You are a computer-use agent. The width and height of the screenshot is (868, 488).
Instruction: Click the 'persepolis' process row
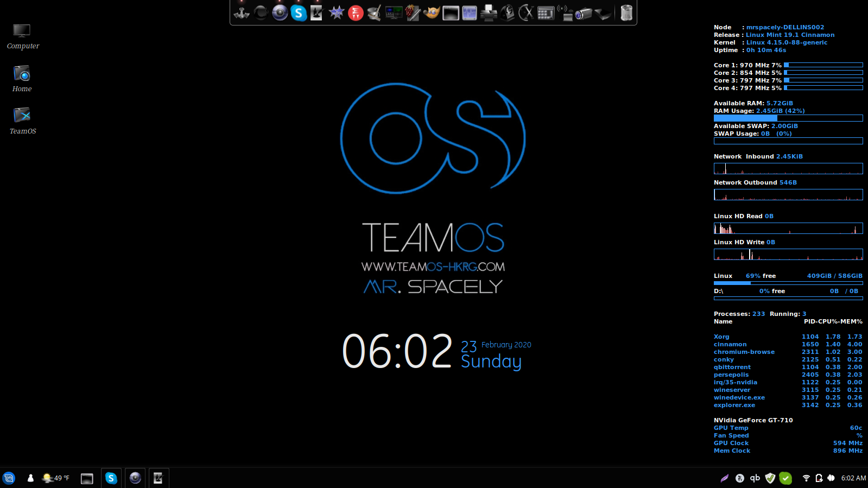pos(788,375)
